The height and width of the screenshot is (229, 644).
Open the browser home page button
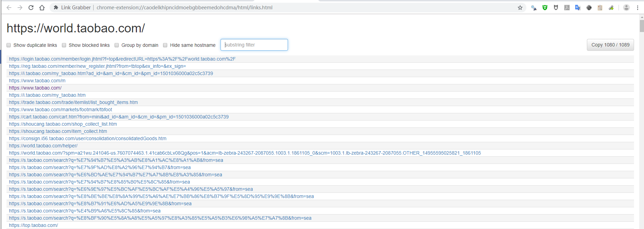coord(42,8)
